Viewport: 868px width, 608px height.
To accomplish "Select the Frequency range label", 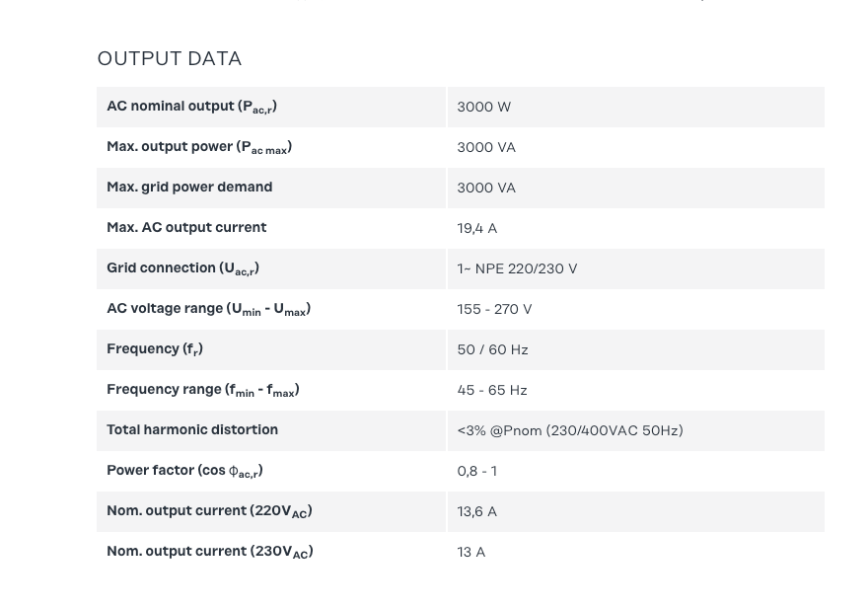I will coord(202,390).
